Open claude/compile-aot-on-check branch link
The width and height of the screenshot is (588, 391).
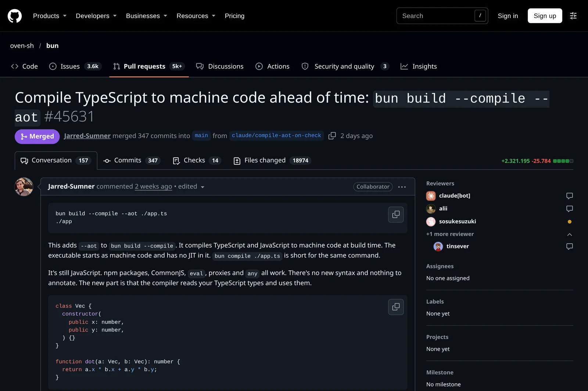point(276,136)
